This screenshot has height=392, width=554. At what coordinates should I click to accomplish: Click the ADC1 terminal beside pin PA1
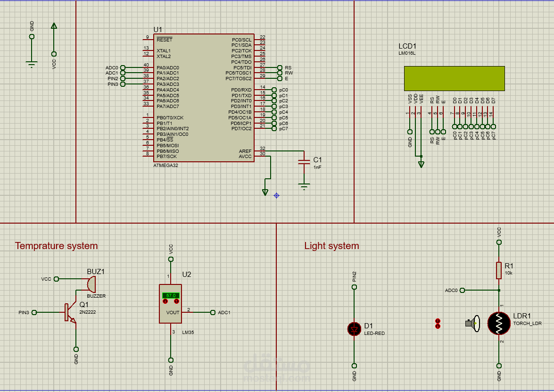tap(123, 73)
